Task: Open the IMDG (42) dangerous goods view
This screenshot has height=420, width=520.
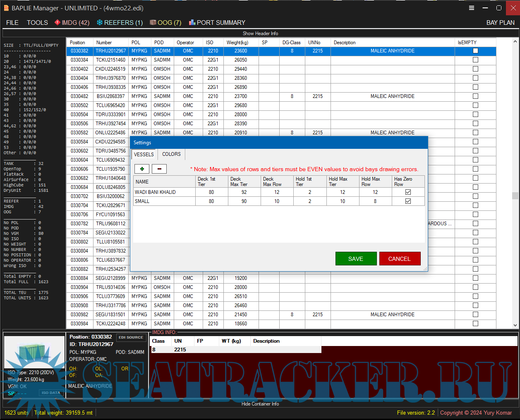Action: [x=72, y=23]
